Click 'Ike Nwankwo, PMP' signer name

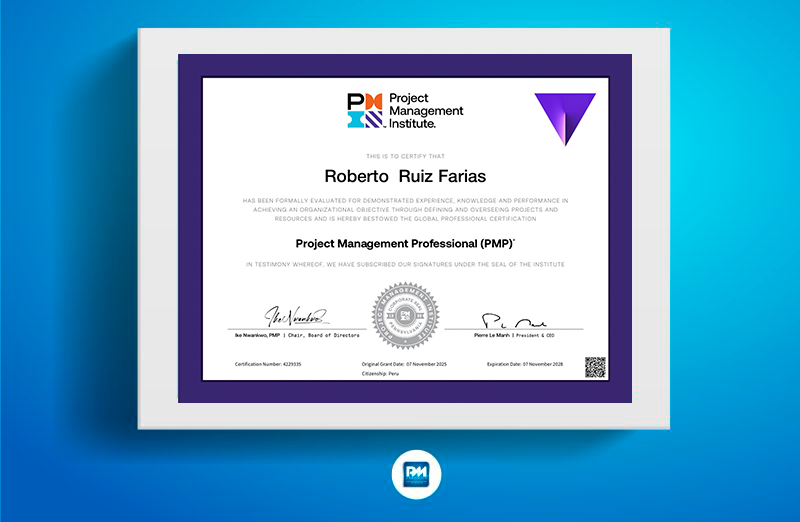(257, 335)
